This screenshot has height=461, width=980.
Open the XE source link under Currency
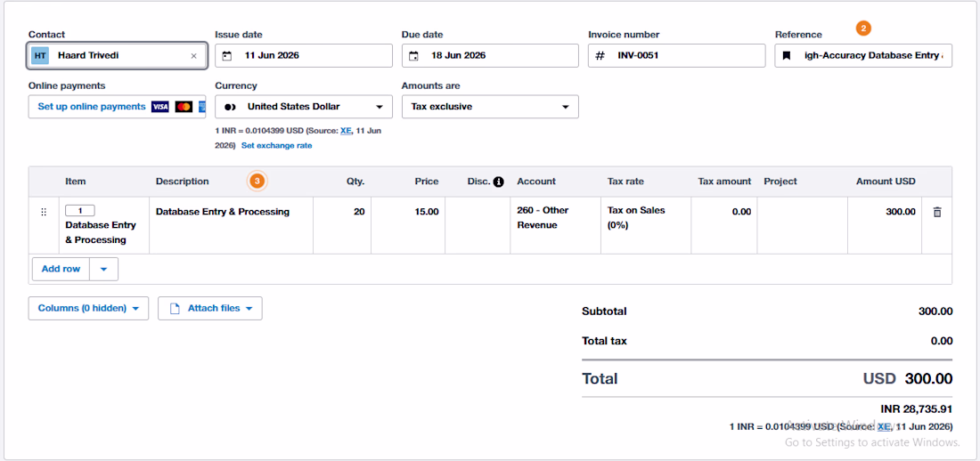[347, 131]
